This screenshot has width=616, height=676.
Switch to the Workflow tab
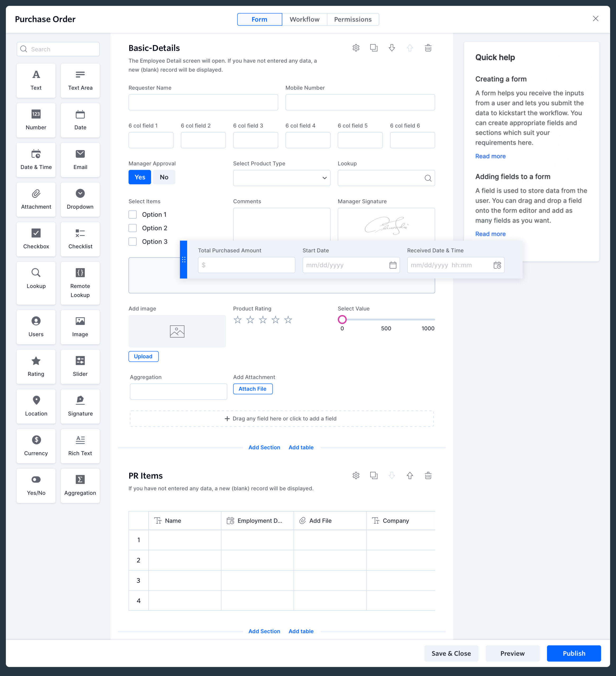pyautogui.click(x=304, y=19)
